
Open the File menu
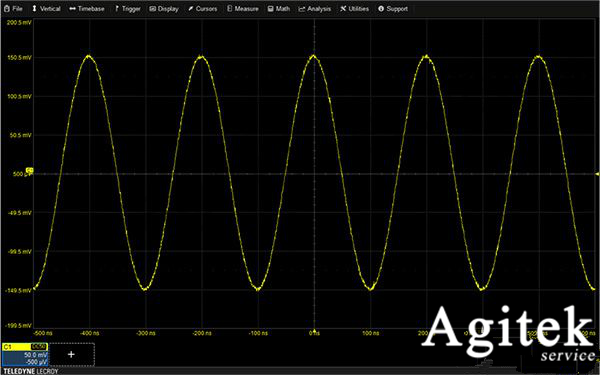pyautogui.click(x=13, y=8)
